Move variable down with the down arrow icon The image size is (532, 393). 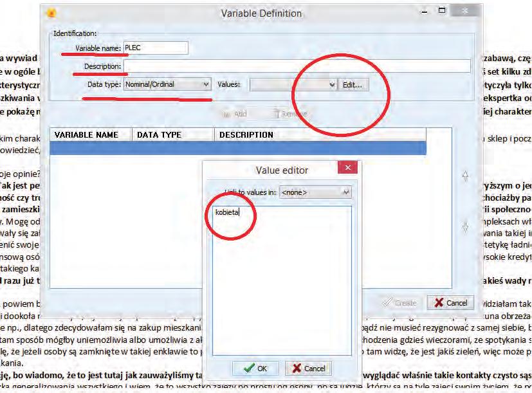click(465, 228)
